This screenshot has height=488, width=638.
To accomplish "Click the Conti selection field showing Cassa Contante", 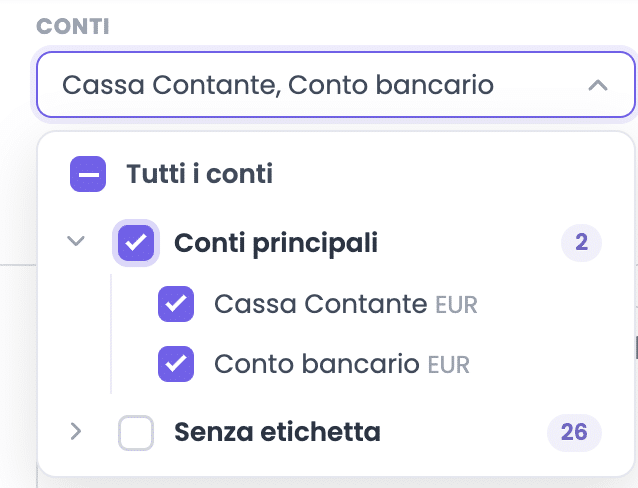I will [336, 85].
